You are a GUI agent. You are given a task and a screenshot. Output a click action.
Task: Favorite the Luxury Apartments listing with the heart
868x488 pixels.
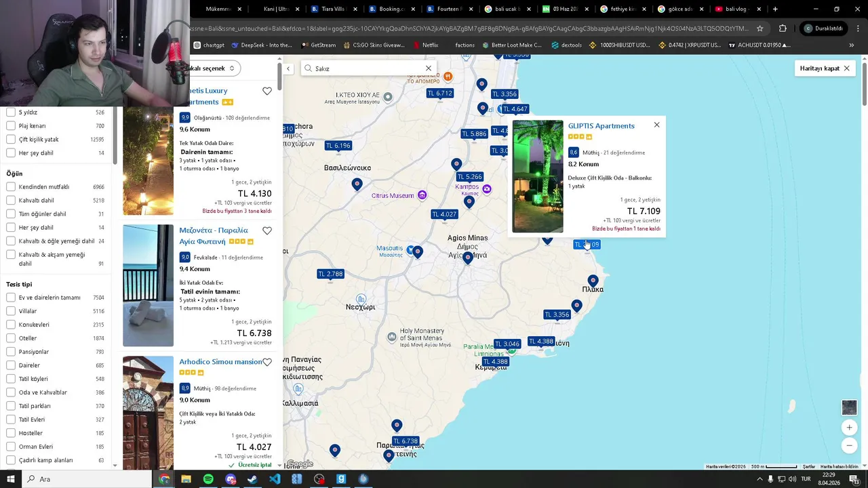[x=267, y=91]
